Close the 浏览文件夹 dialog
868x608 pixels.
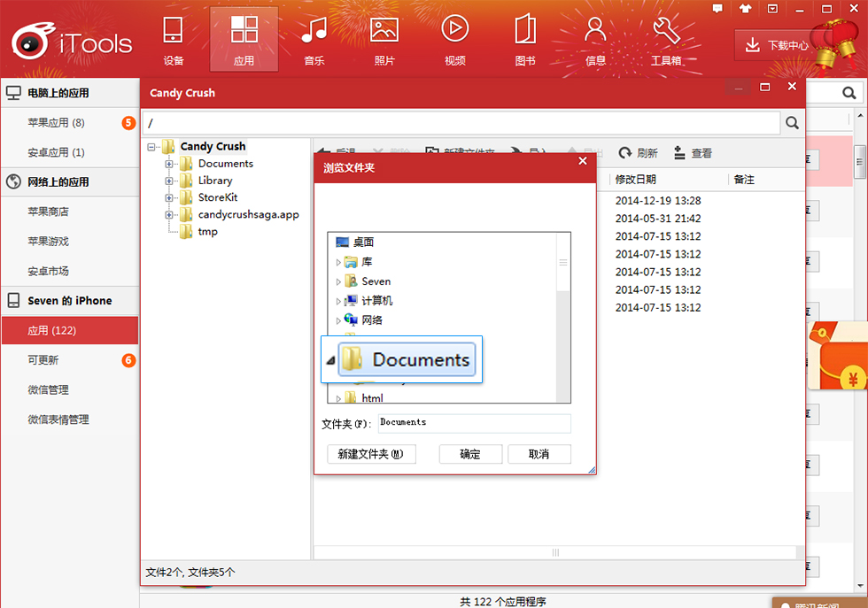click(x=583, y=161)
